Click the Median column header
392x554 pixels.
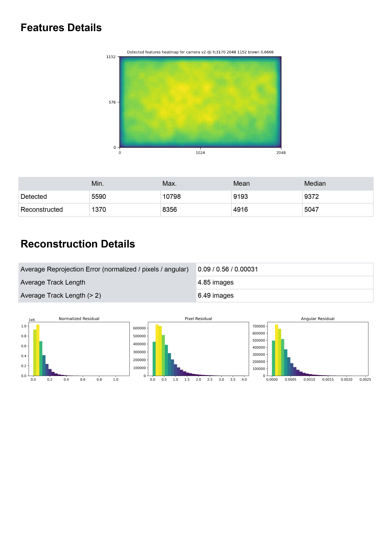coord(315,184)
